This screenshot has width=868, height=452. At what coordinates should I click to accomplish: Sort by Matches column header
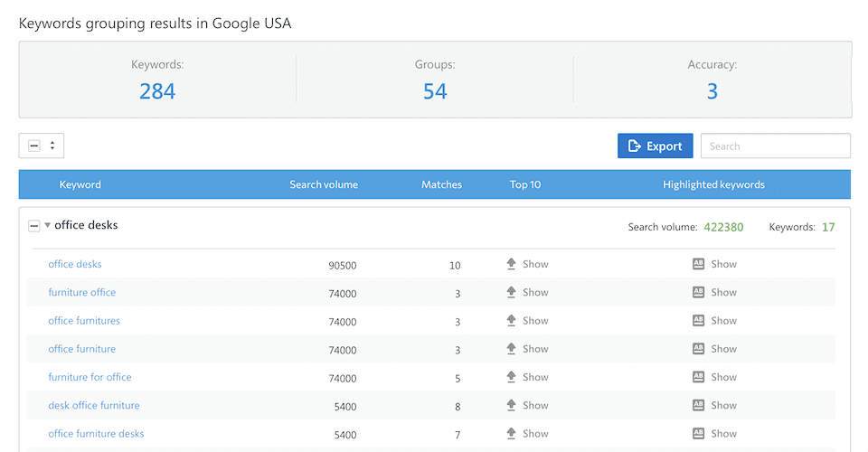[441, 184]
